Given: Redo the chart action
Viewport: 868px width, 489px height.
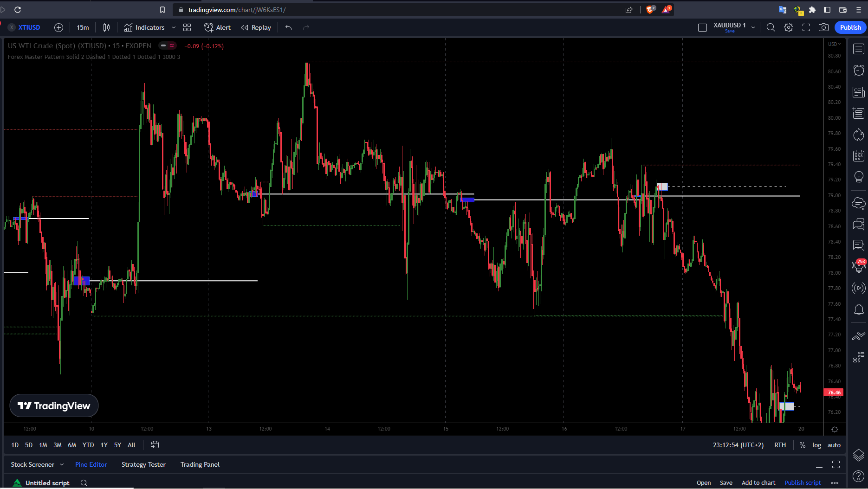Looking at the screenshot, I should point(306,27).
